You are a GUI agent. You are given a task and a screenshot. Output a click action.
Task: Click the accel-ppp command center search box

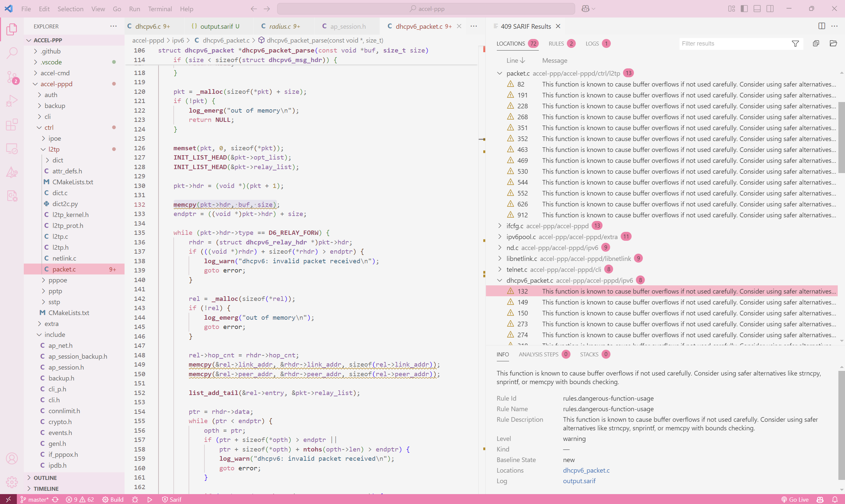426,9
